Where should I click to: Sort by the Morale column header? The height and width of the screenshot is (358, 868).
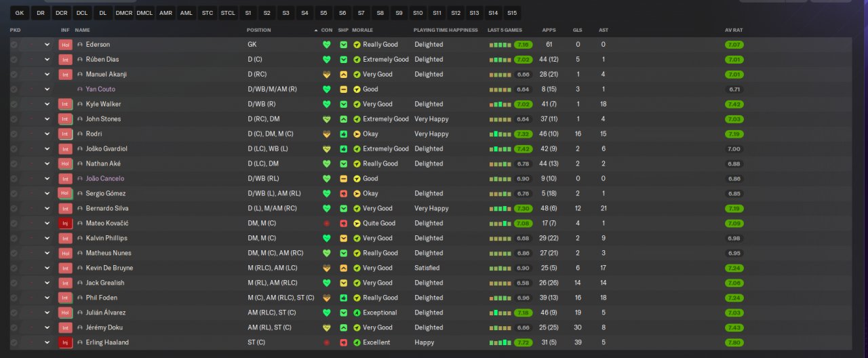363,31
